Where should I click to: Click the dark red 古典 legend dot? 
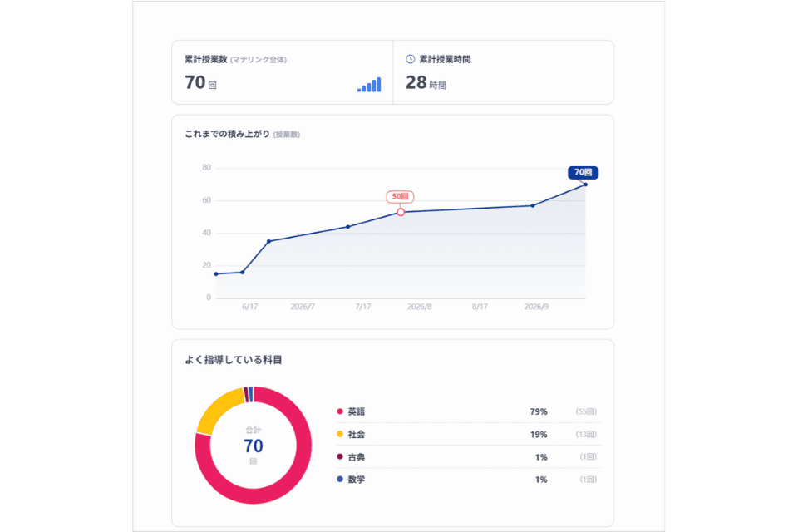point(340,456)
